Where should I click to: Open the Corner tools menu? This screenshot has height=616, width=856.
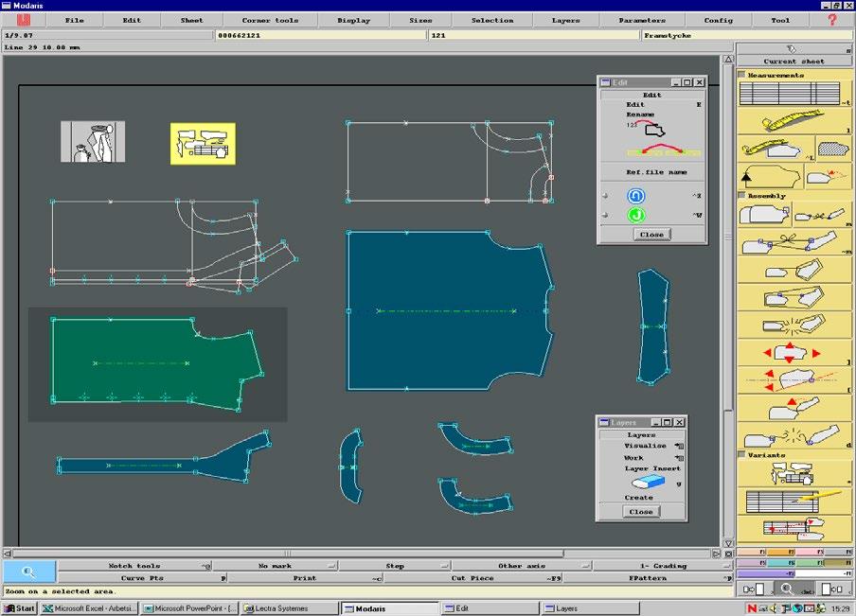click(270, 20)
